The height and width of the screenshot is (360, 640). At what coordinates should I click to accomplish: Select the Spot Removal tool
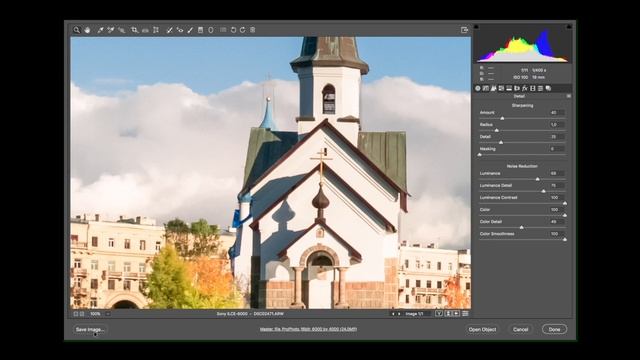point(169,30)
